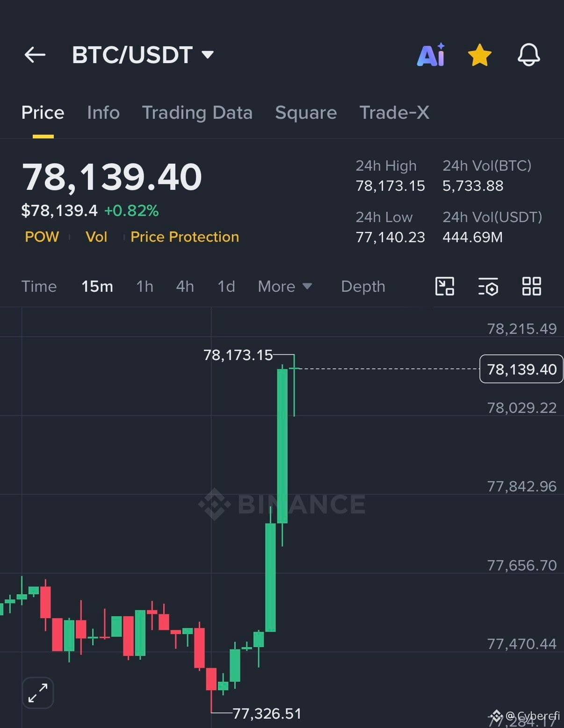Open the AI assistant icon

pos(431,55)
